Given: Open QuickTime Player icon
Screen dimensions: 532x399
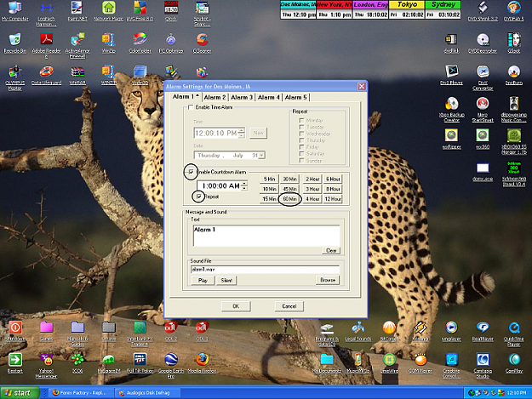Looking at the screenshot, I should click(x=514, y=333).
